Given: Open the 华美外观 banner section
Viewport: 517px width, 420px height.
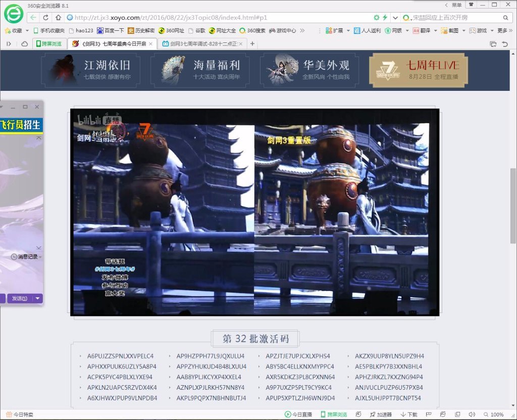Looking at the screenshot, I should pos(309,71).
